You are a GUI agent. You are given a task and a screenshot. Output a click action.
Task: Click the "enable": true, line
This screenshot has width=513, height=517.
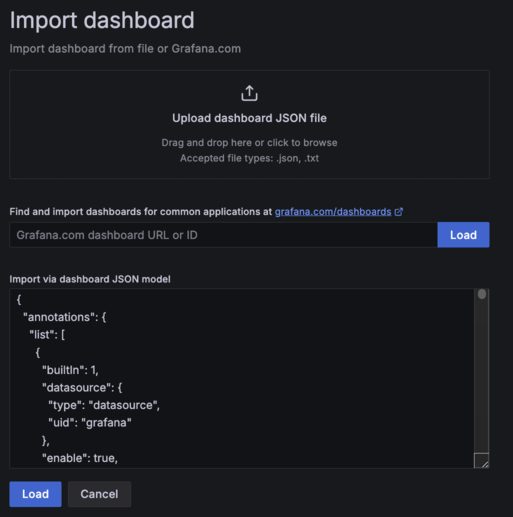tap(80, 458)
